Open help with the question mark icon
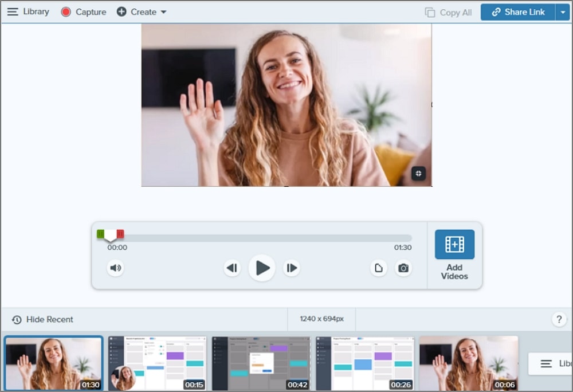This screenshot has height=392, width=573. point(559,319)
